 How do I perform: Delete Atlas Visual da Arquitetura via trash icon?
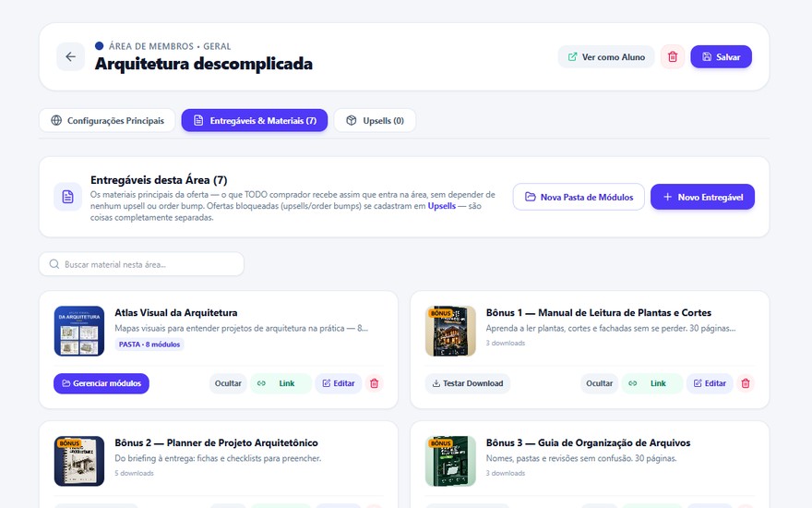pyautogui.click(x=374, y=383)
